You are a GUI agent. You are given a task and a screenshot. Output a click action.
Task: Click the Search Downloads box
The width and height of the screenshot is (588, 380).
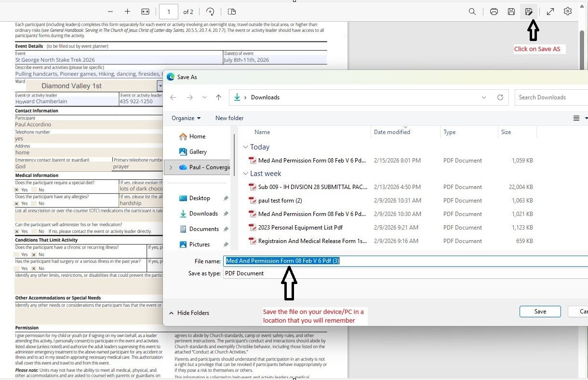coord(551,97)
